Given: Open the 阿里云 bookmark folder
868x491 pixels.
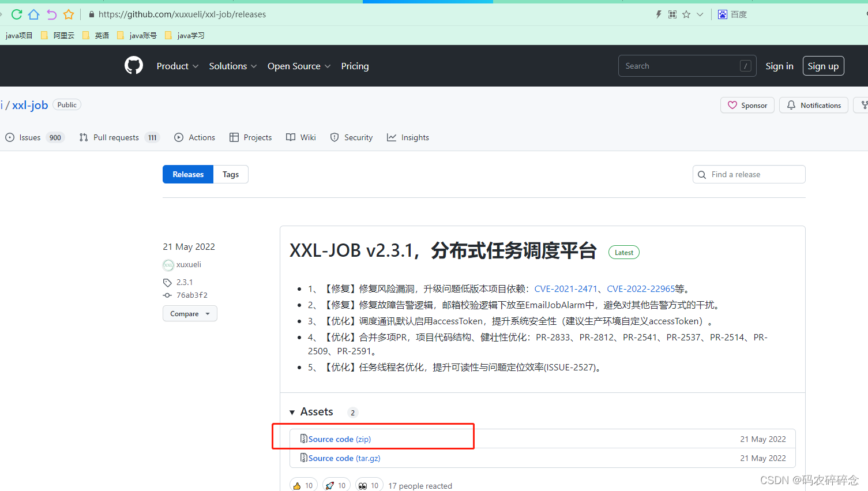Looking at the screenshot, I should 58,35.
